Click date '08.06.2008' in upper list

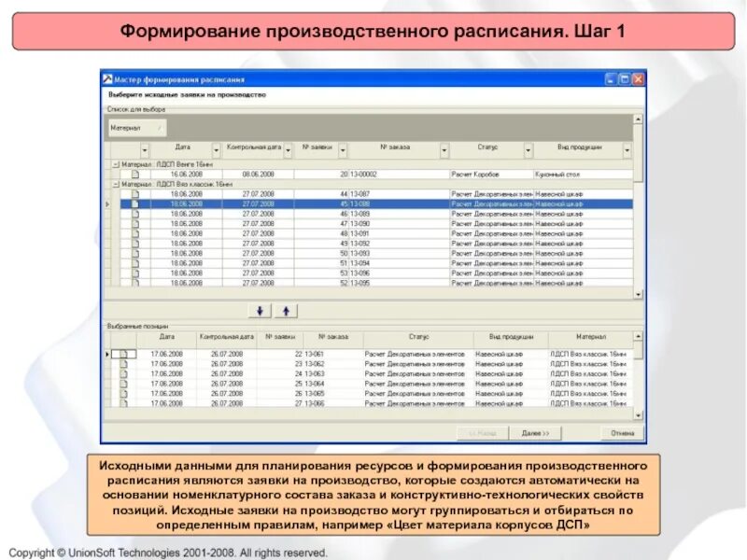[x=258, y=175]
